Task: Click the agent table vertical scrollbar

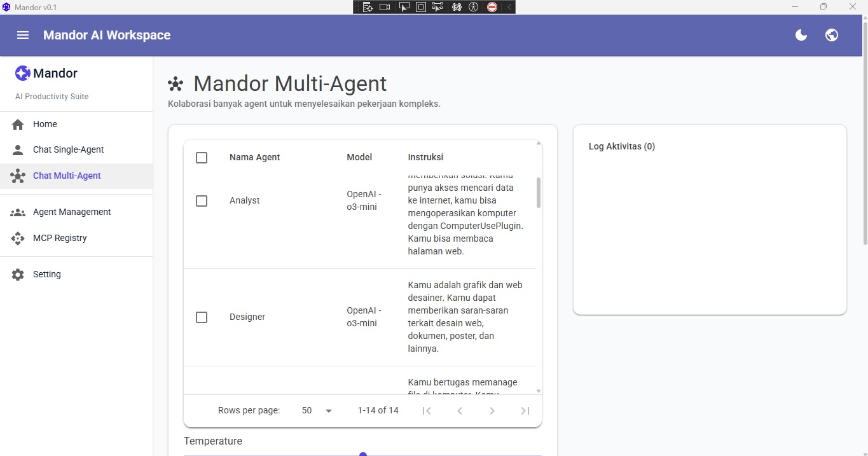Action: pyautogui.click(x=539, y=193)
